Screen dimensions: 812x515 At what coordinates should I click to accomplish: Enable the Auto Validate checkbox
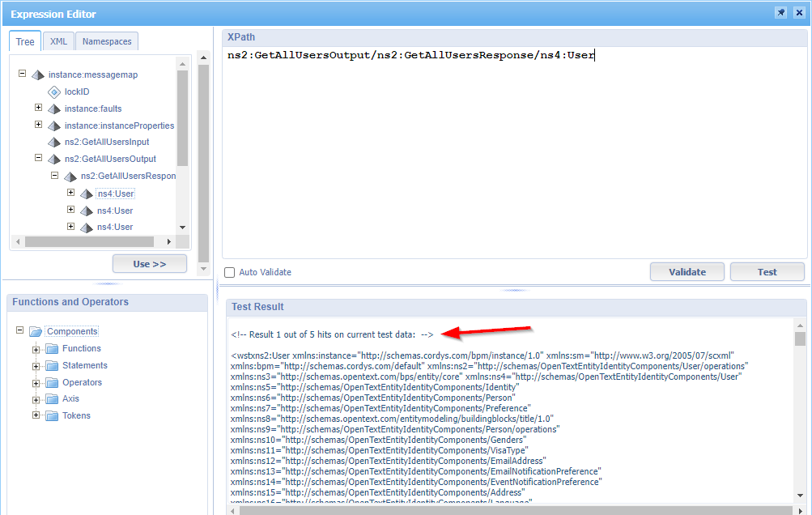[230, 273]
